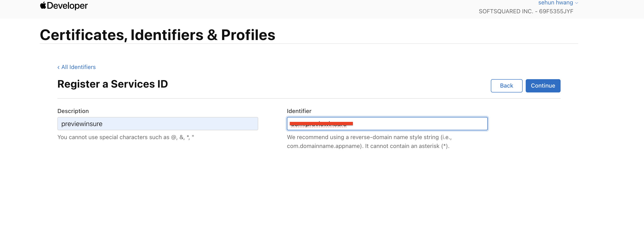Click the Apple logo icon

pos(43,5)
